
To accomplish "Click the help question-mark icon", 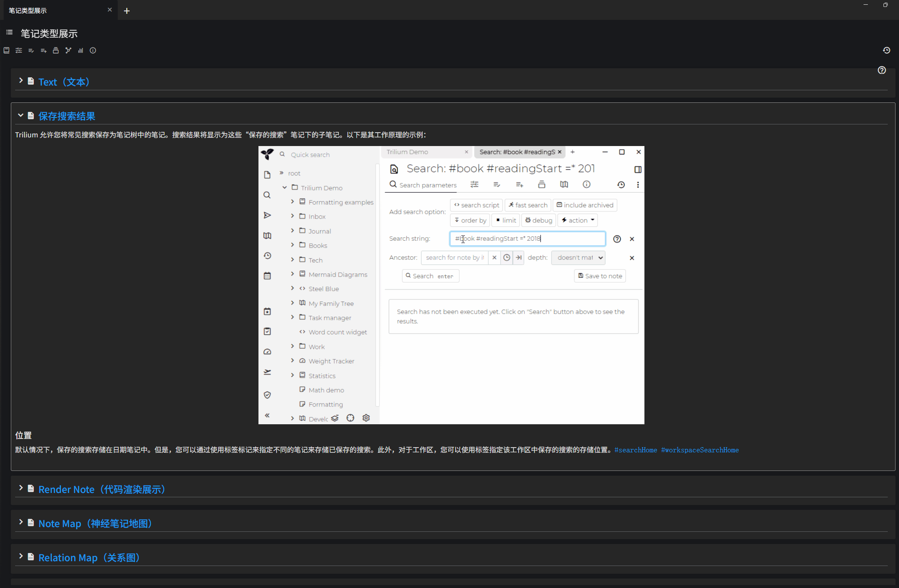I will tap(882, 70).
